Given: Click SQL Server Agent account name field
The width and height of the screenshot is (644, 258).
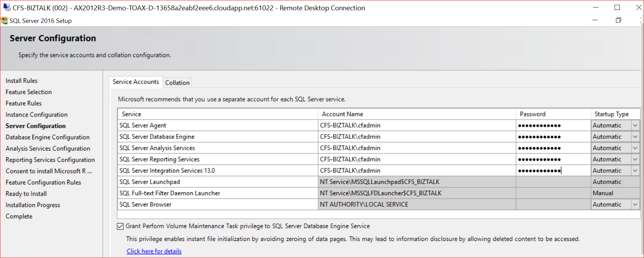Looking at the screenshot, I should [x=416, y=126].
